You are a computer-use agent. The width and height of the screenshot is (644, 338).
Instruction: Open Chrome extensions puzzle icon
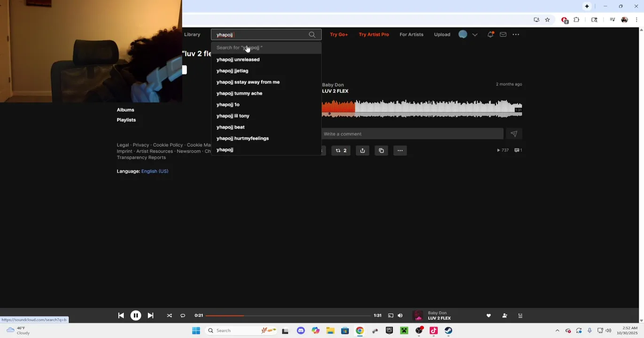[x=576, y=20]
